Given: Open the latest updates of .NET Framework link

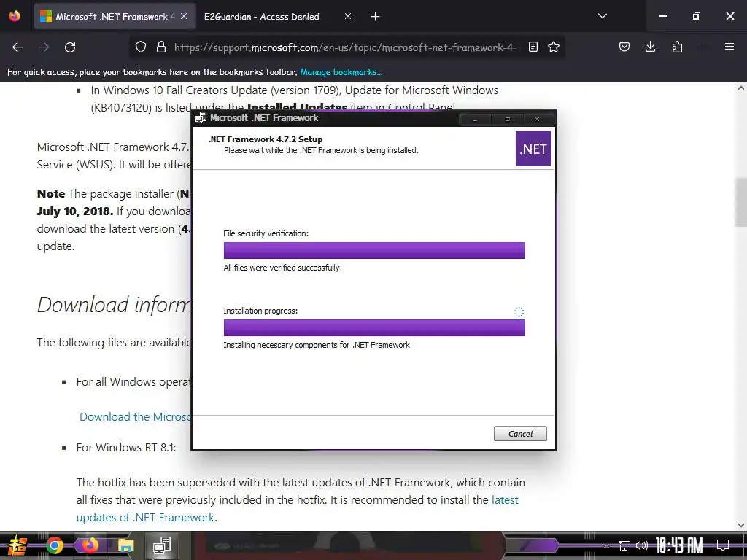Looking at the screenshot, I should (298, 508).
